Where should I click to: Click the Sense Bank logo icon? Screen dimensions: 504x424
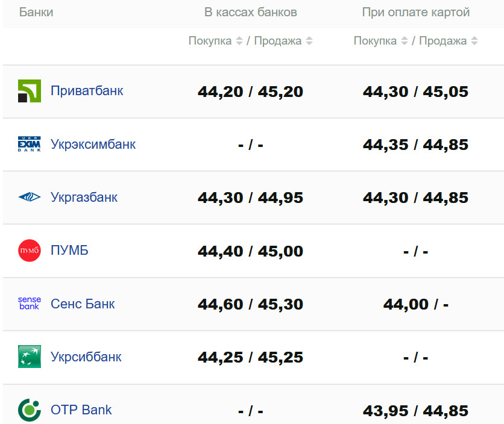click(30, 304)
